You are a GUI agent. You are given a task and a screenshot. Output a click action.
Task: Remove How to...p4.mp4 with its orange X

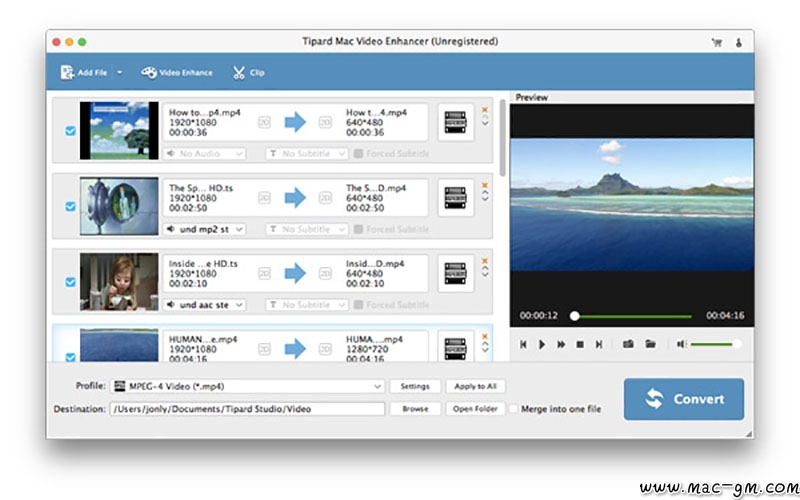[485, 110]
